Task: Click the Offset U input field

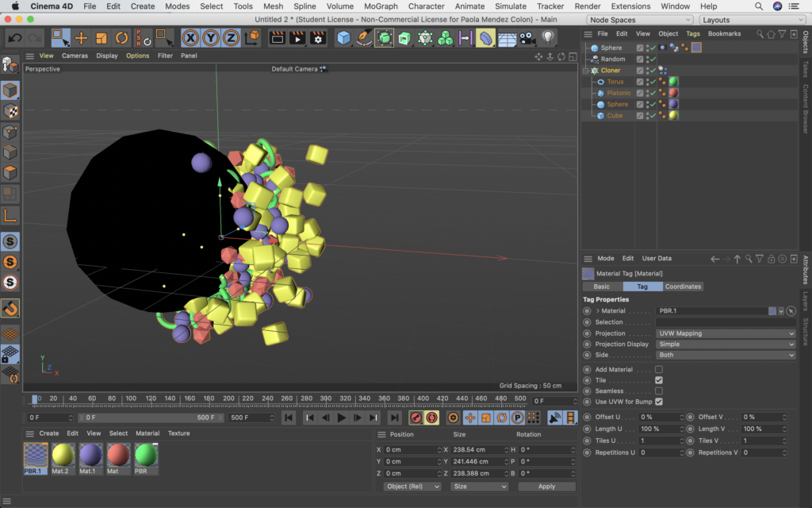Action: click(660, 417)
